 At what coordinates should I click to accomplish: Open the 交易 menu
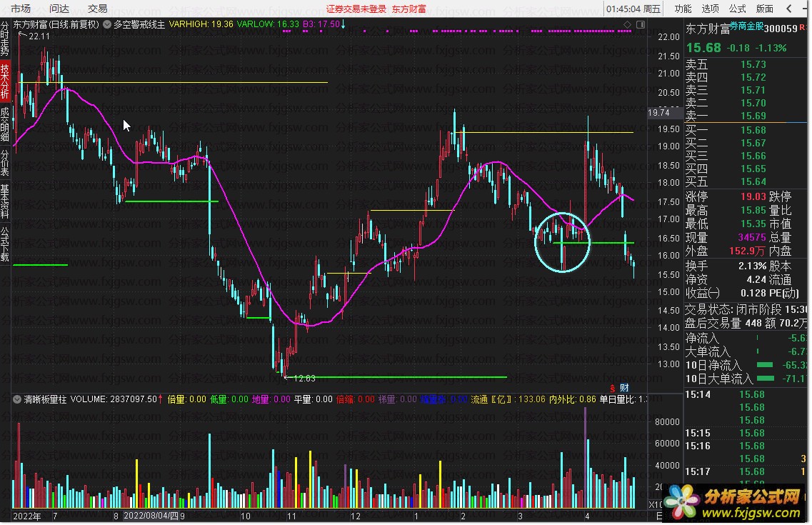(97, 9)
